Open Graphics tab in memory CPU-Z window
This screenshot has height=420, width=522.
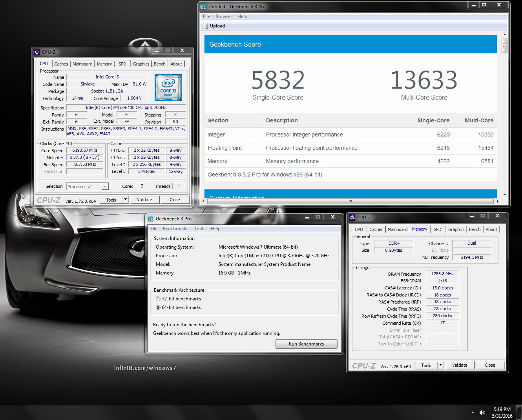(x=456, y=229)
